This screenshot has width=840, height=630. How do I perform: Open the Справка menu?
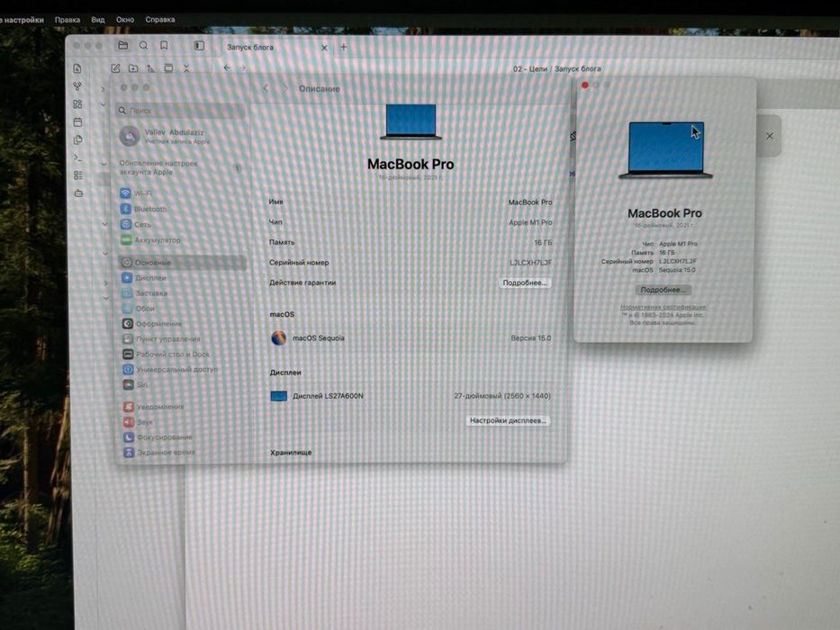159,20
